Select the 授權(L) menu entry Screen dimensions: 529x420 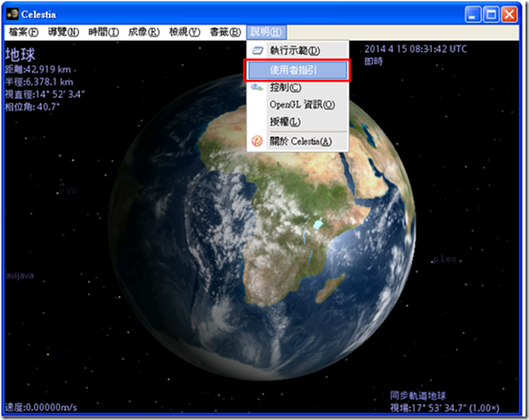[x=297, y=121]
